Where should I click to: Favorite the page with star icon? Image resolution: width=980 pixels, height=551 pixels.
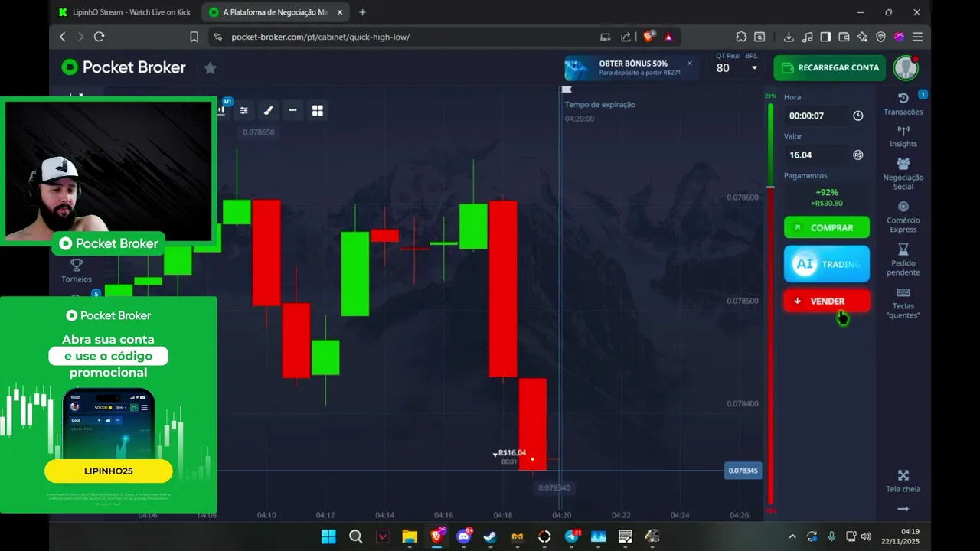coord(210,68)
